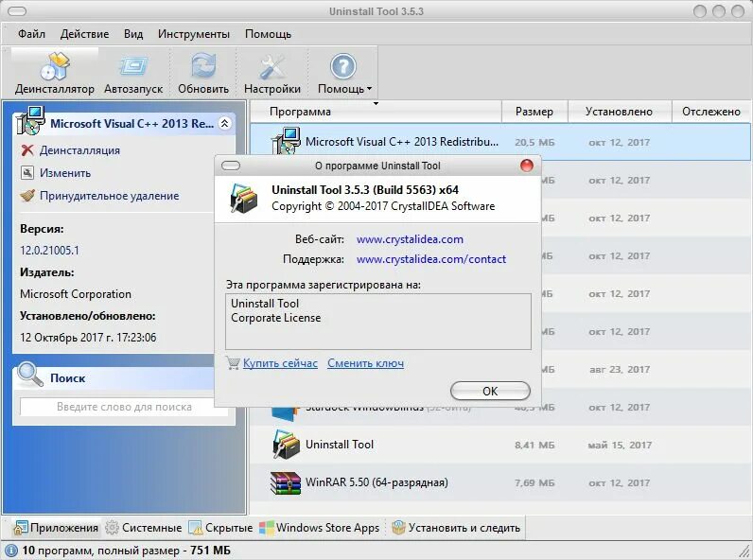
Task: Click the red X Деинсталляция icon
Action: point(27,150)
